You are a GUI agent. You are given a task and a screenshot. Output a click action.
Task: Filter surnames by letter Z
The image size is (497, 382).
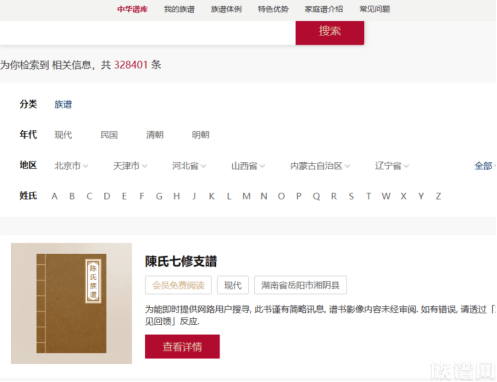tap(438, 196)
